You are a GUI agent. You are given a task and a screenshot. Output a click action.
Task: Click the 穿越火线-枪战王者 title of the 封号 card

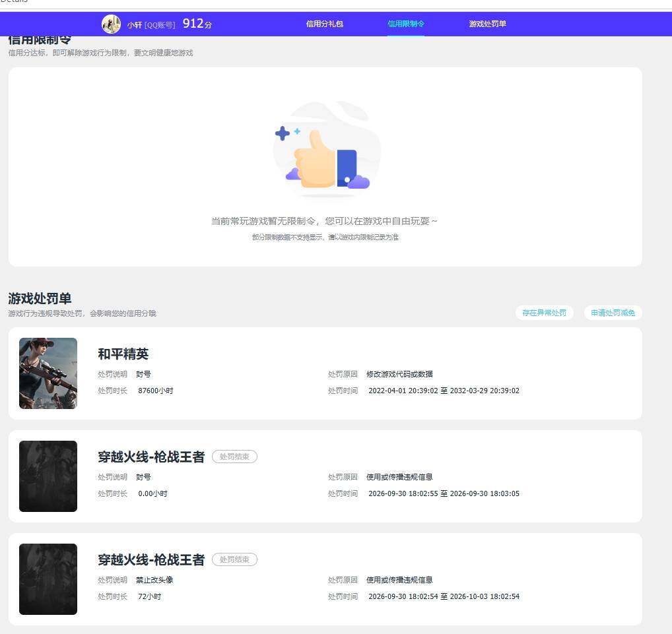point(151,457)
